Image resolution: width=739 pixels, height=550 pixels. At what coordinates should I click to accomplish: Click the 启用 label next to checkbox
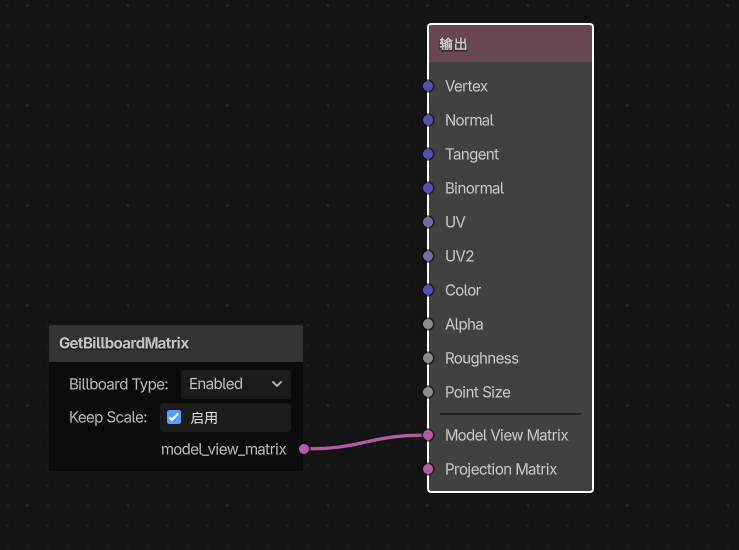pyautogui.click(x=204, y=418)
